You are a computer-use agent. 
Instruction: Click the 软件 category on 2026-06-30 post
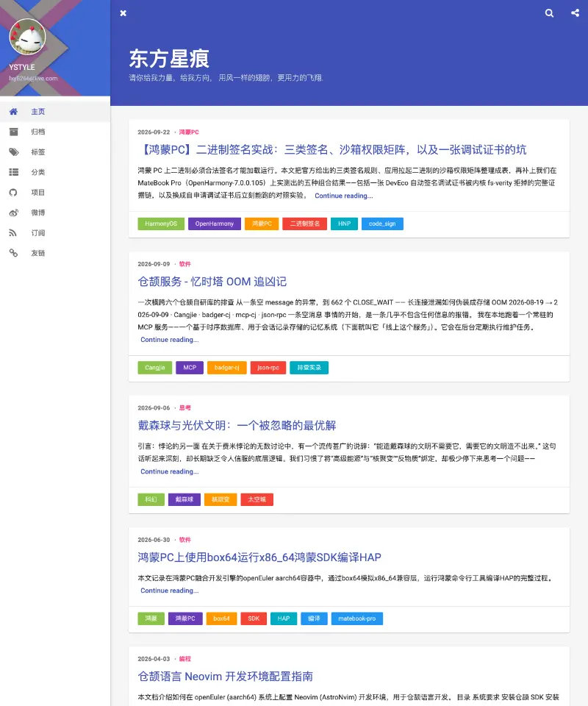click(185, 539)
